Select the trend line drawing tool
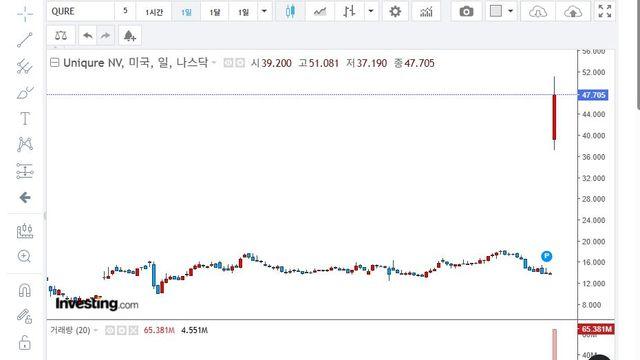This screenshot has height=360, width=640. 25,40
